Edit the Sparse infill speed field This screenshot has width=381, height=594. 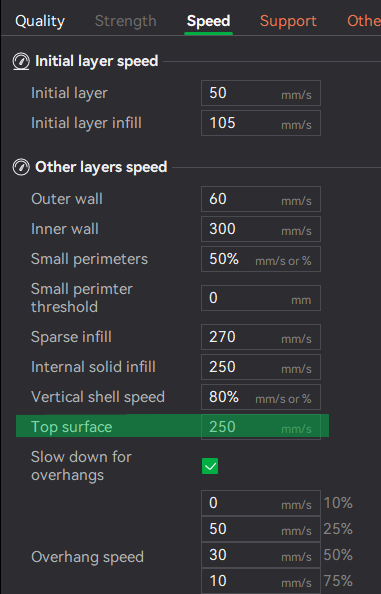261,337
